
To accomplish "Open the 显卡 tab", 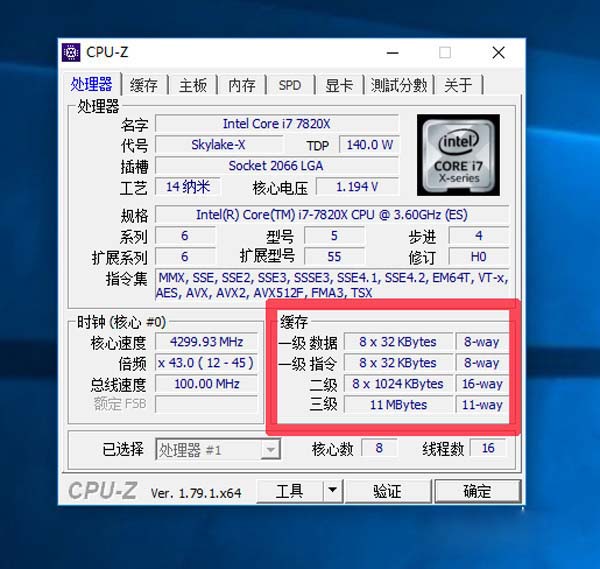I will pos(339,85).
